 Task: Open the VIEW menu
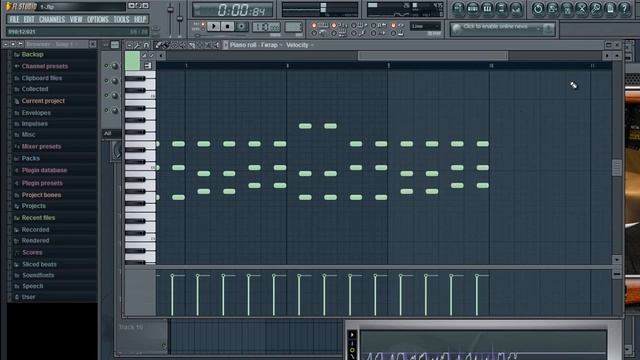(x=76, y=20)
